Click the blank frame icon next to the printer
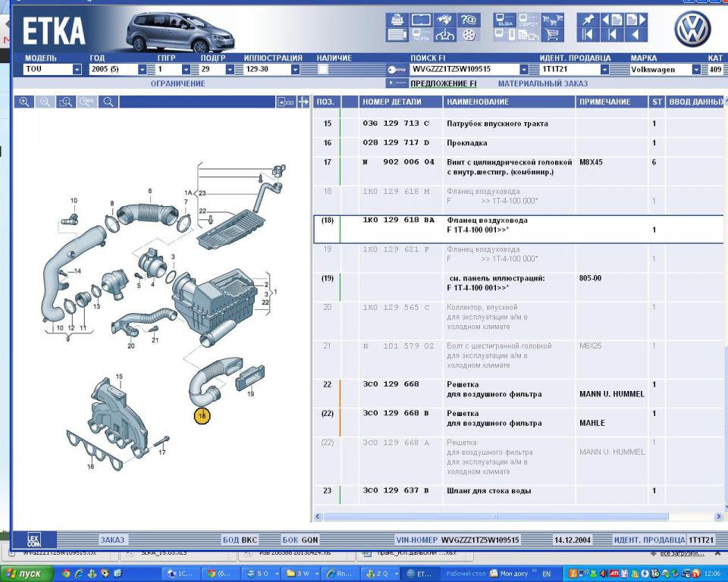 [x=421, y=20]
